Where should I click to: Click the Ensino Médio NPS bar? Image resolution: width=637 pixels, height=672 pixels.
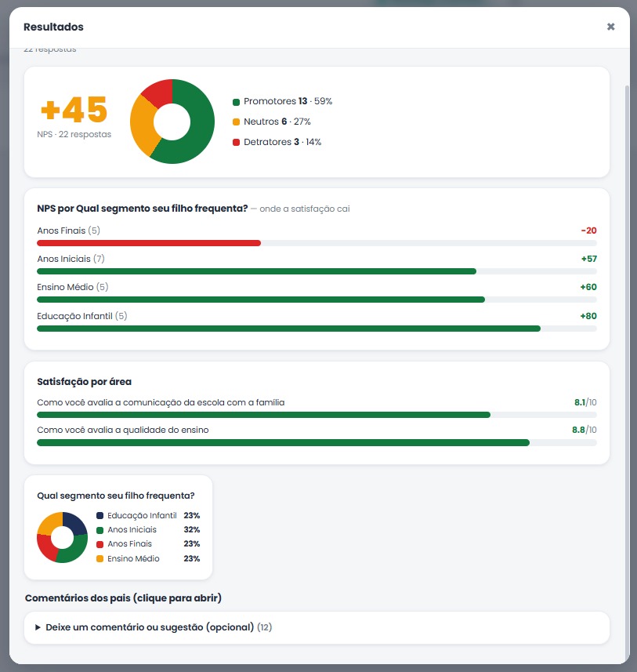tap(261, 300)
